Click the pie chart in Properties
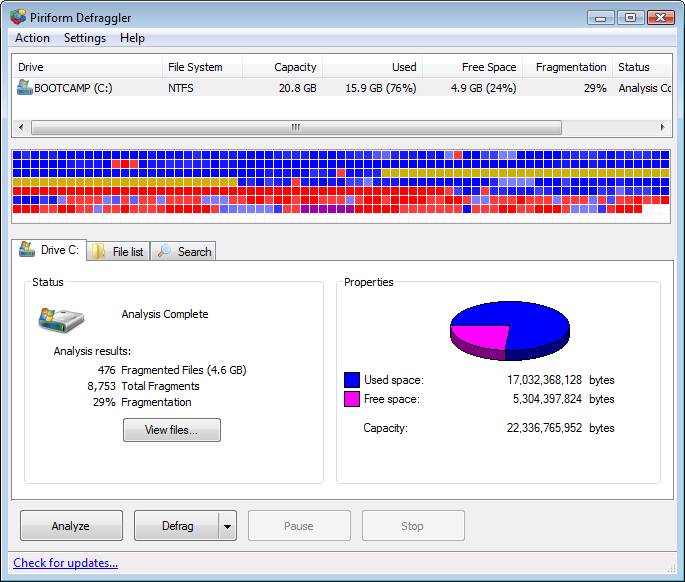This screenshot has width=685, height=582. click(x=509, y=329)
